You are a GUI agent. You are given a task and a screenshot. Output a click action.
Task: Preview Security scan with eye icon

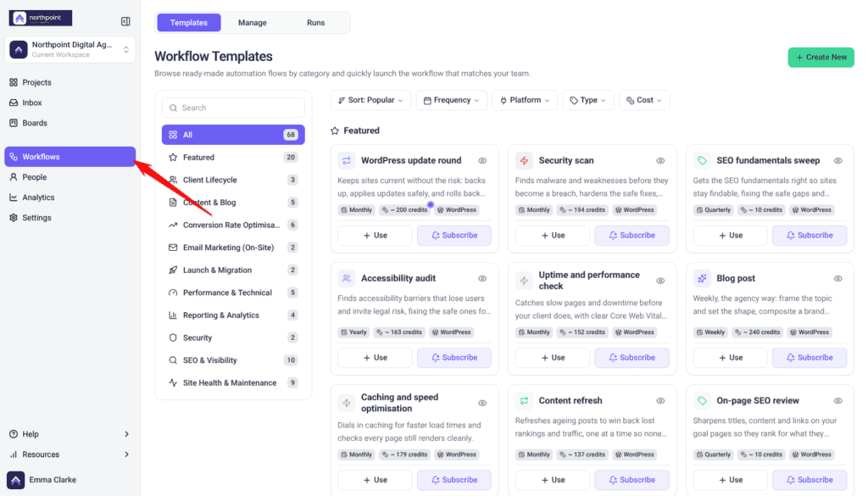point(660,161)
